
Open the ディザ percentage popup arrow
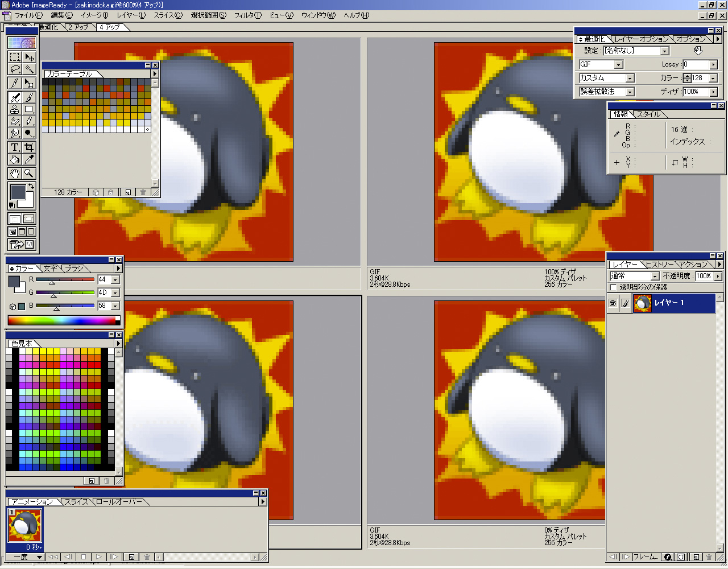(x=713, y=92)
